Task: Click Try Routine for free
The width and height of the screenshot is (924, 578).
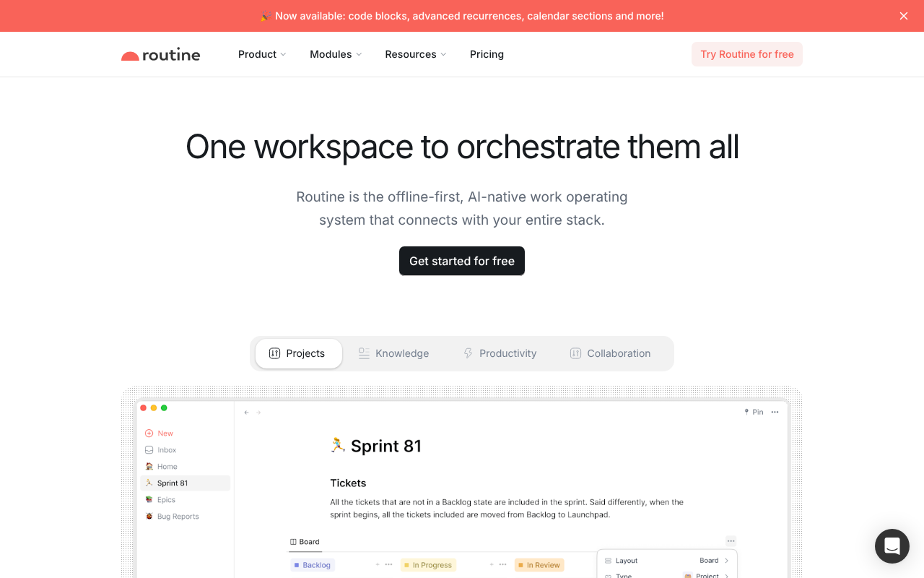Action: (747, 54)
